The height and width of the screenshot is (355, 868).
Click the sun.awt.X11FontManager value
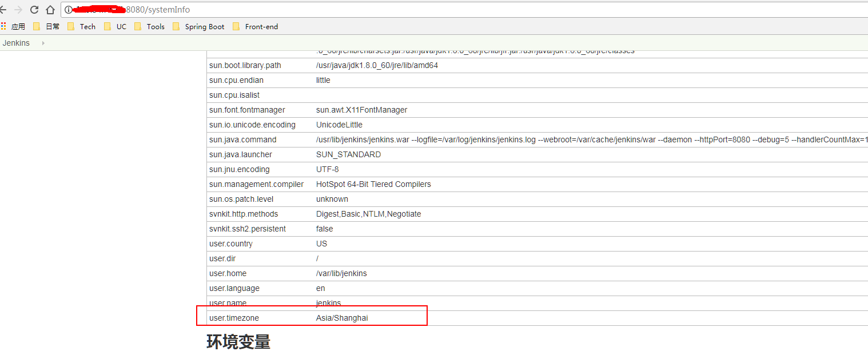point(361,110)
